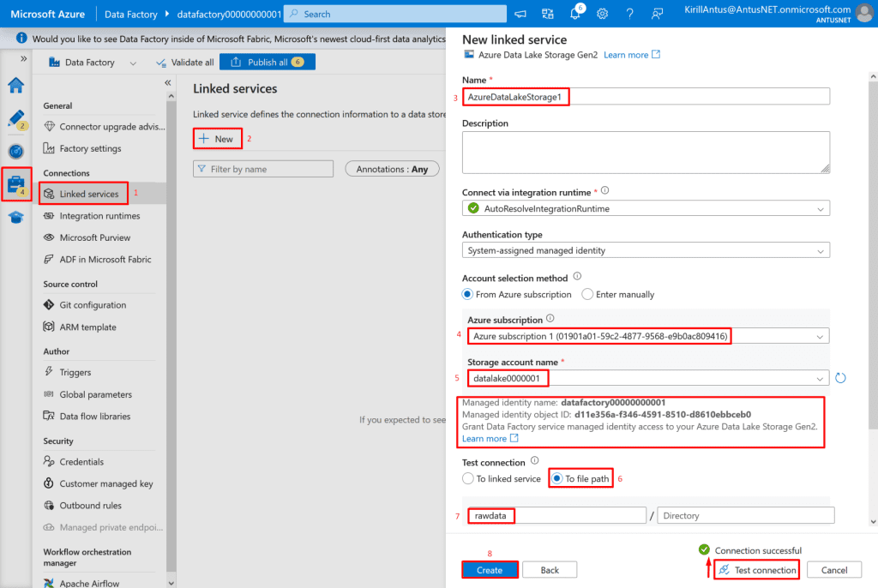Open the Author pencil icon
The image size is (878, 588).
click(16, 119)
